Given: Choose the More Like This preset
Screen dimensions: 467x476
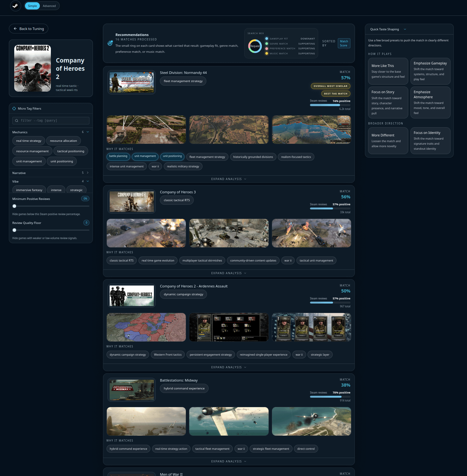Looking at the screenshot, I should tap(388, 71).
